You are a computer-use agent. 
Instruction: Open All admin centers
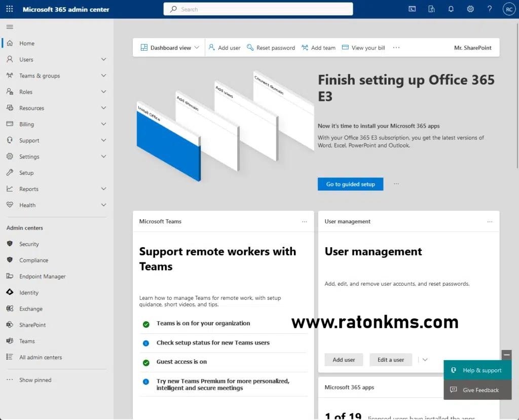coord(41,357)
